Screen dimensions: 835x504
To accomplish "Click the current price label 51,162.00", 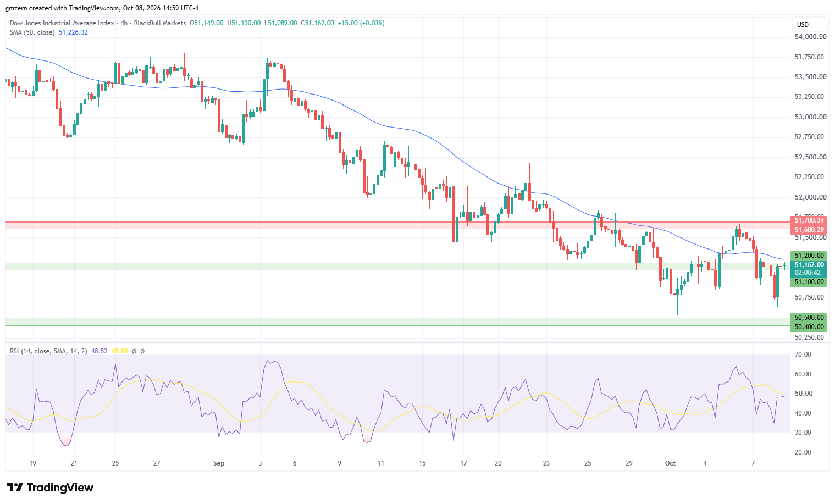I will tap(809, 265).
